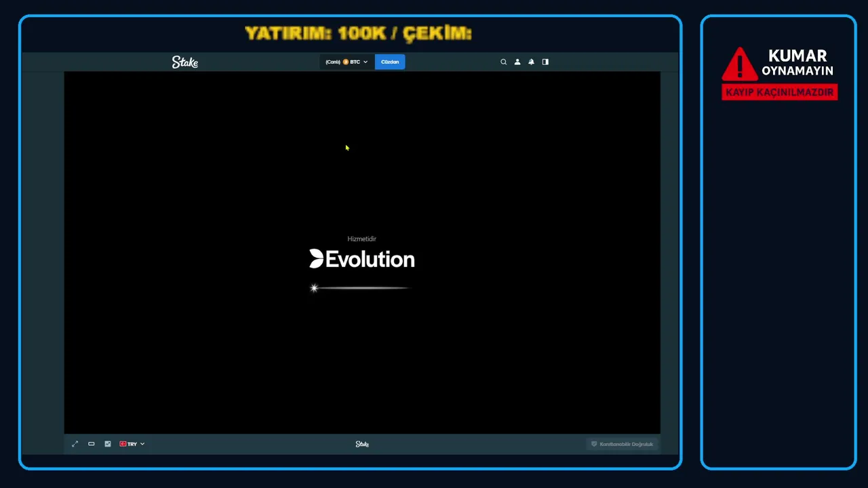Click the Stake logo in footer bar
Screen dimensions: 868x488
(362, 444)
